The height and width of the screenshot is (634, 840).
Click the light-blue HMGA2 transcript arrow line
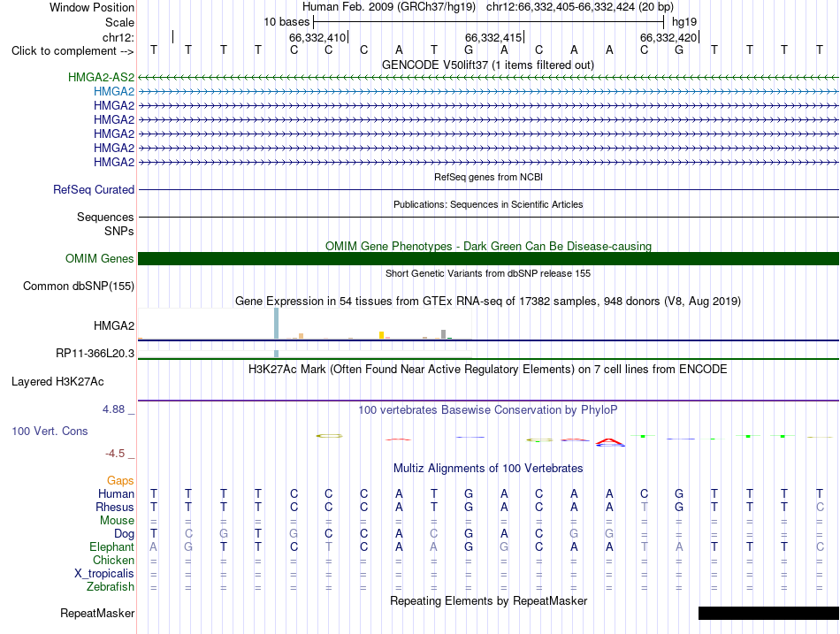488,92
